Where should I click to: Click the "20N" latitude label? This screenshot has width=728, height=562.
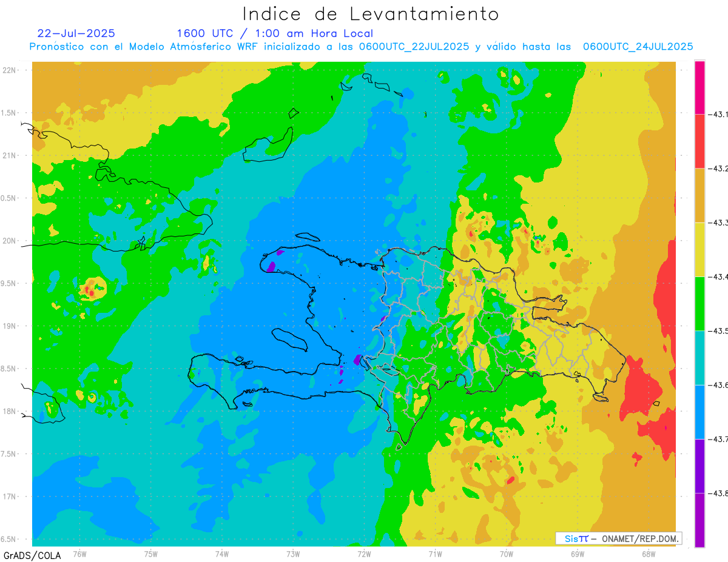(x=9, y=241)
